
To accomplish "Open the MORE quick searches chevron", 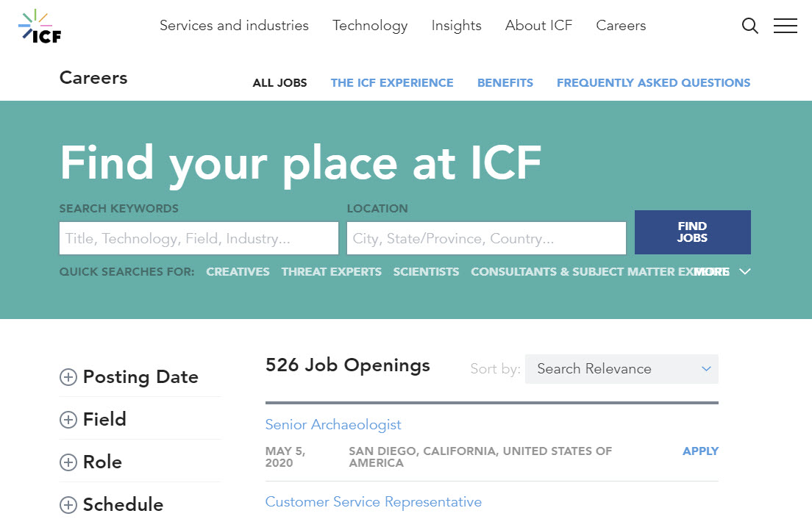I will 744,271.
